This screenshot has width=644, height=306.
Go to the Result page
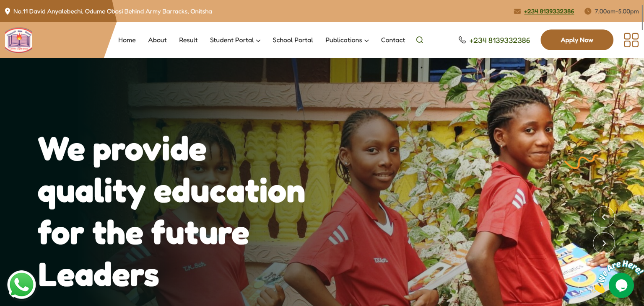pyautogui.click(x=188, y=40)
